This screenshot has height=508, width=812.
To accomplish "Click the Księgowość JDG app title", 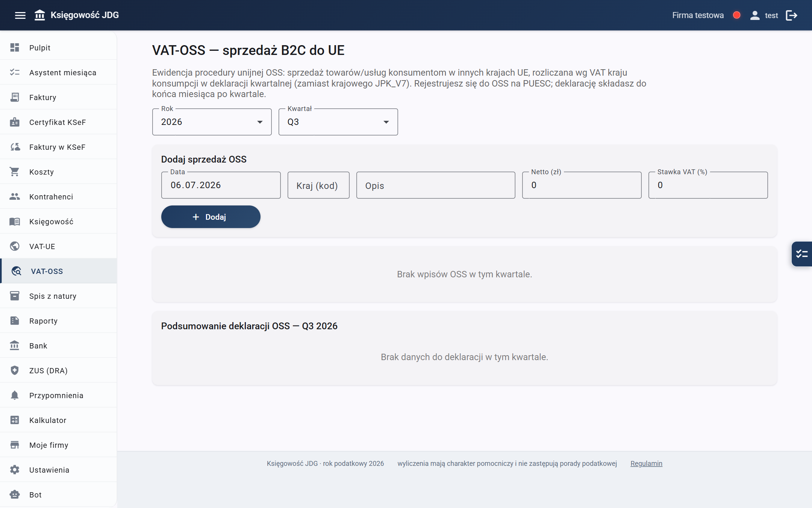I will point(85,15).
